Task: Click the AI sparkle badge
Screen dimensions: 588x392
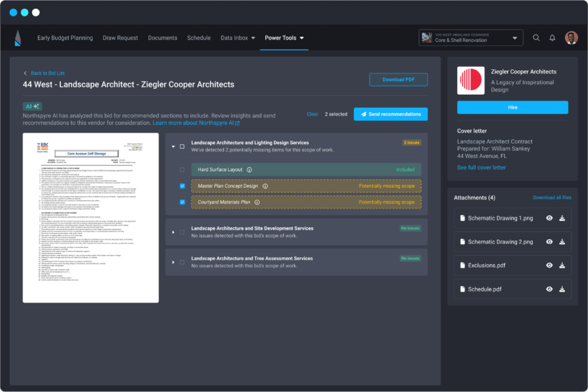Action: tap(32, 106)
